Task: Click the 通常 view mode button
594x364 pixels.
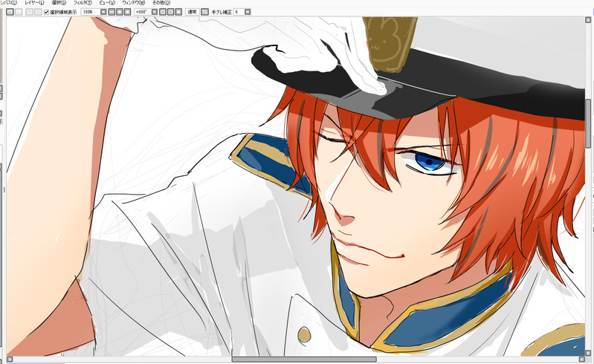Action: click(192, 12)
